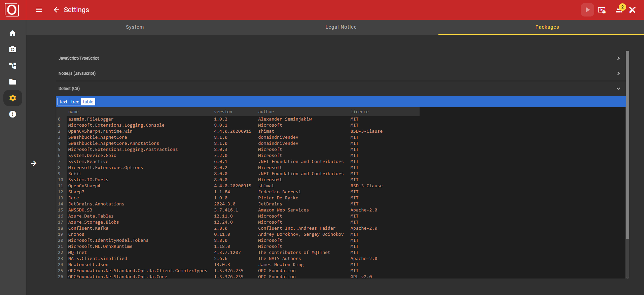Click the System.Reactive package name

(x=88, y=162)
